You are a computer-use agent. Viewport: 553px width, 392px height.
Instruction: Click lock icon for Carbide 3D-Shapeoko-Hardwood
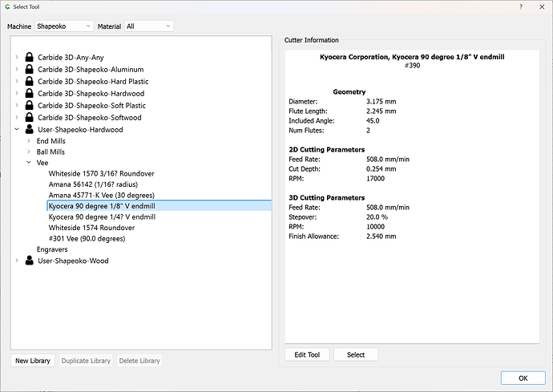[x=30, y=94]
